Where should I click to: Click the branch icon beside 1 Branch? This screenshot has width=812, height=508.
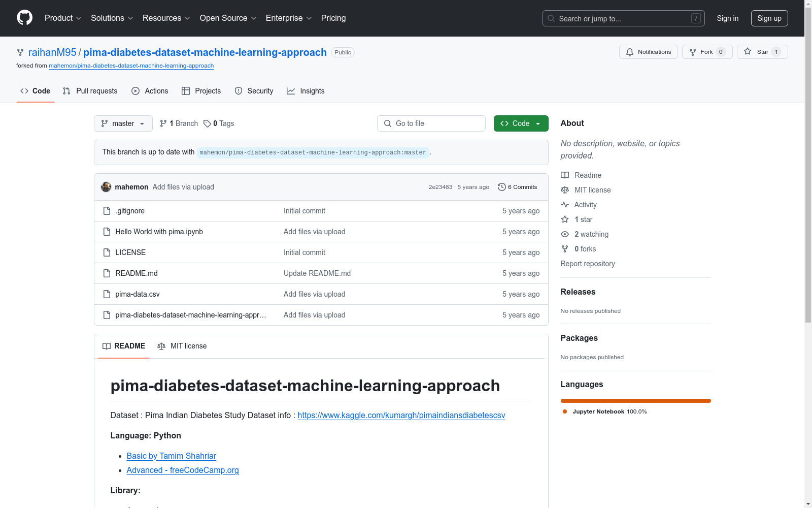(163, 123)
